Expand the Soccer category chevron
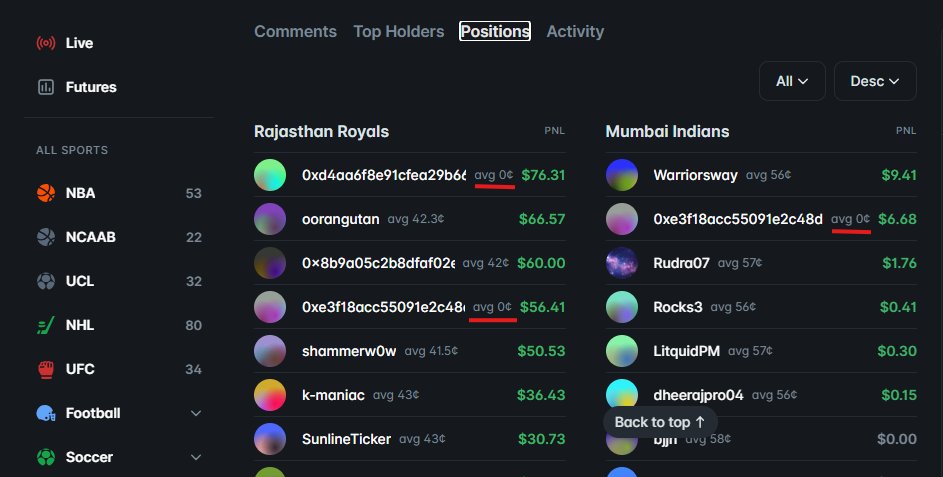943x477 pixels. pos(195,457)
